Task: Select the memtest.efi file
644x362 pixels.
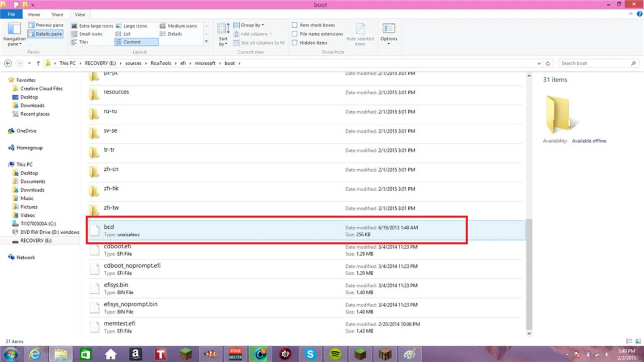Action: (x=305, y=327)
